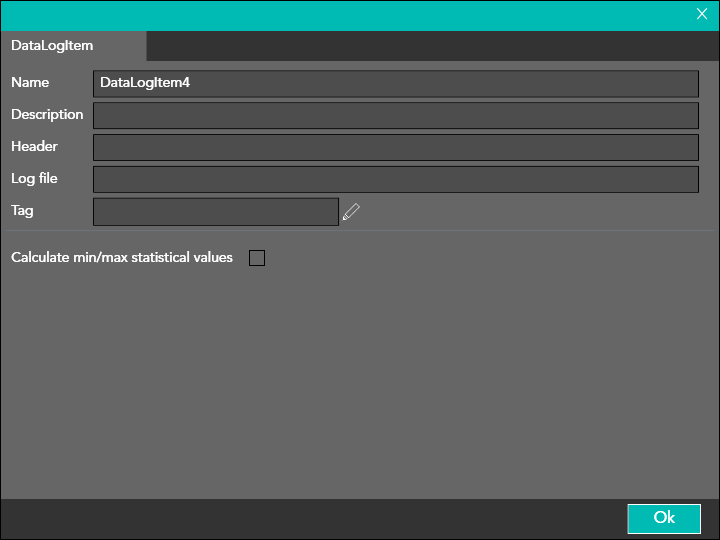Focus the Name field containing DataLogItem4
The width and height of the screenshot is (720, 540).
(x=395, y=83)
